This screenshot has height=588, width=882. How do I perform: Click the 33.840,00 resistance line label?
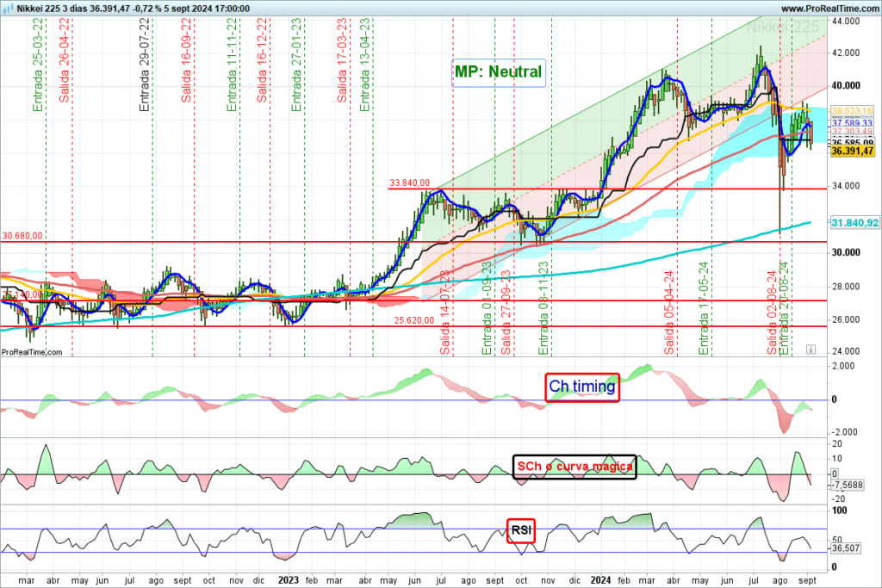click(x=409, y=183)
